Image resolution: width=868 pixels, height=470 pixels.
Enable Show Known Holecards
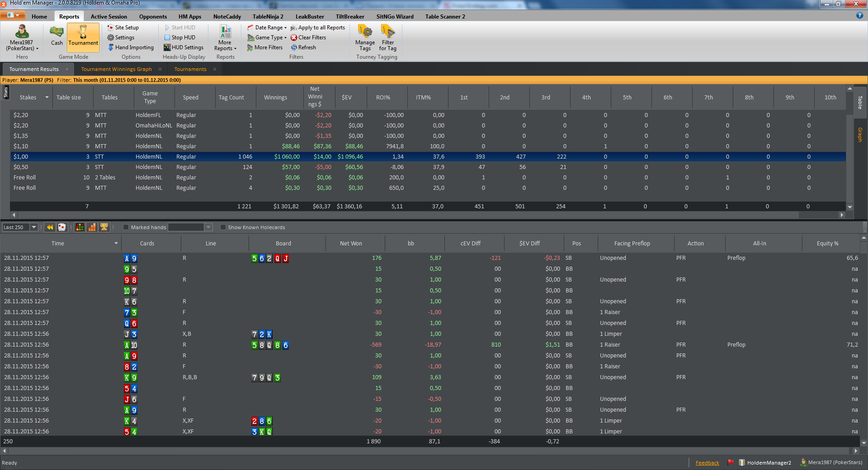223,227
